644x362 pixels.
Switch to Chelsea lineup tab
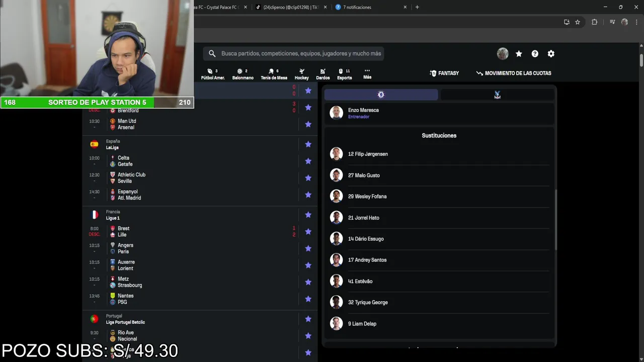coord(381,95)
